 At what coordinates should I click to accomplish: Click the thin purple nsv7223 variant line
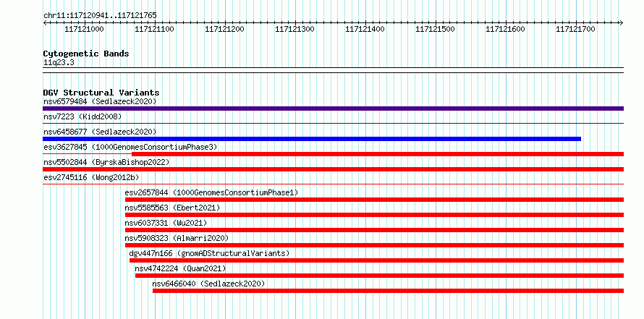(x=333, y=123)
